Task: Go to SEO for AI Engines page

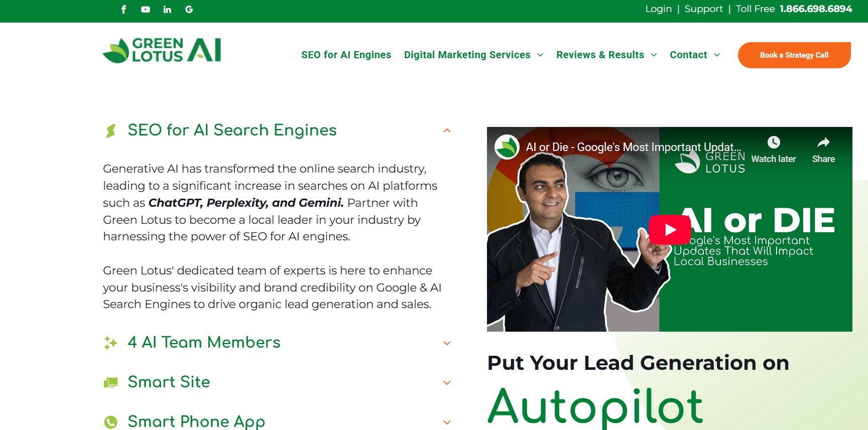Action: coord(346,55)
